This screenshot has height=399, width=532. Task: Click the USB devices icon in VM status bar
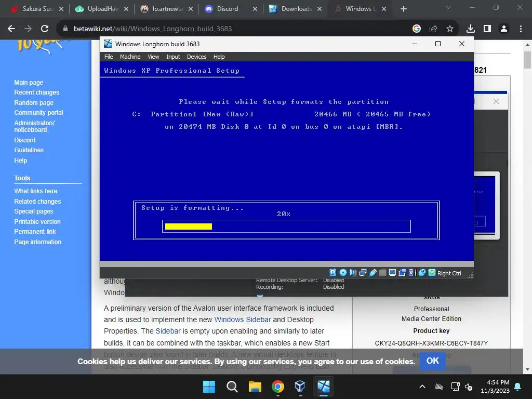(x=373, y=273)
